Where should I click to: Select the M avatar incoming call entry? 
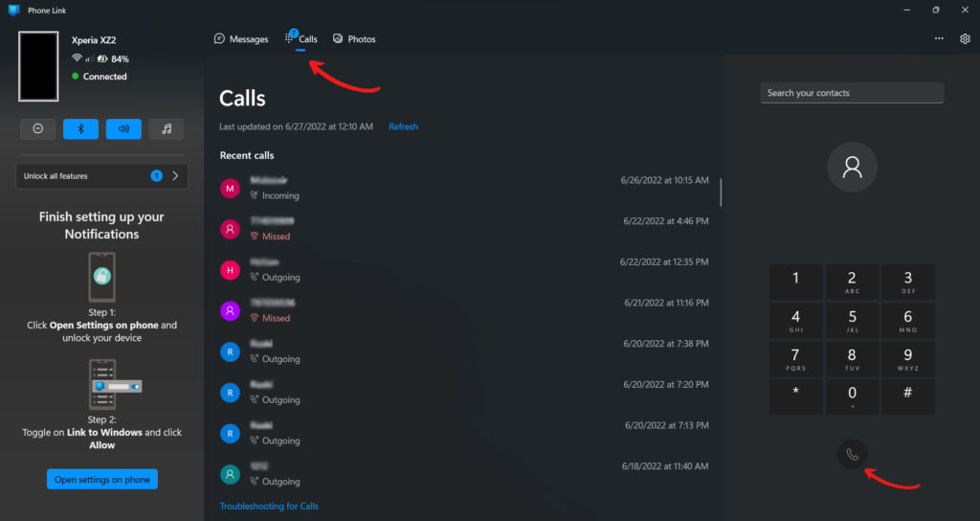[464, 188]
